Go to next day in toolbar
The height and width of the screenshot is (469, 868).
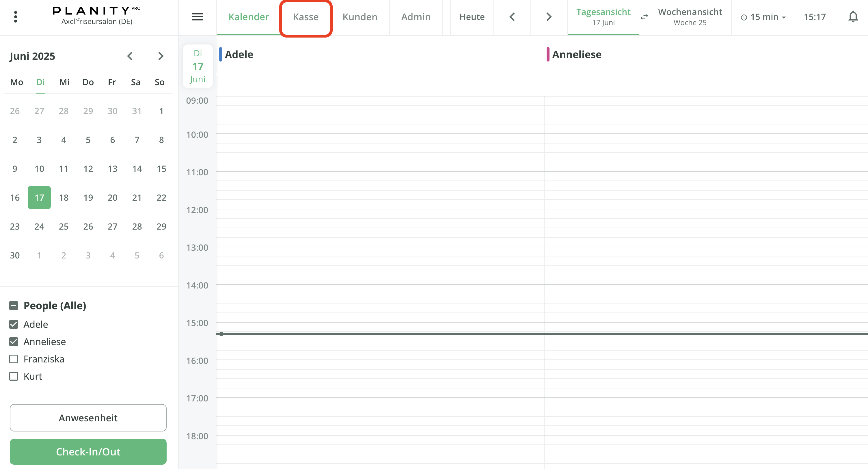pyautogui.click(x=549, y=17)
